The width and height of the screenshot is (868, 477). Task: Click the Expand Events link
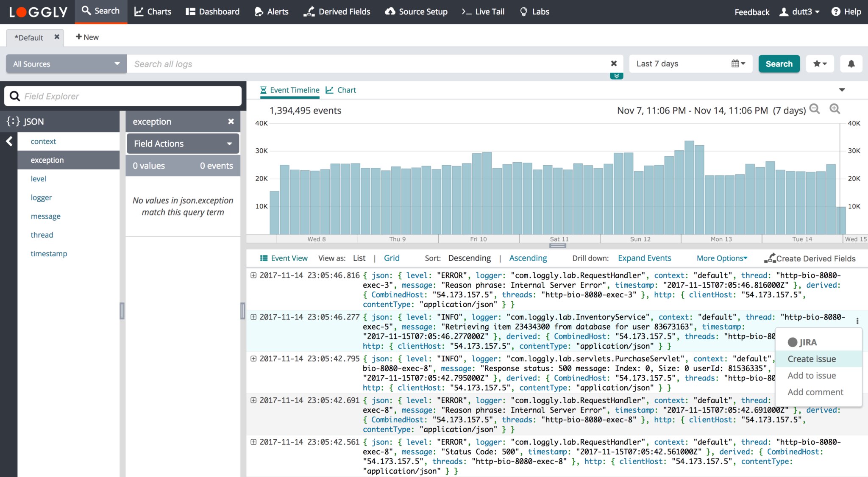click(x=644, y=258)
